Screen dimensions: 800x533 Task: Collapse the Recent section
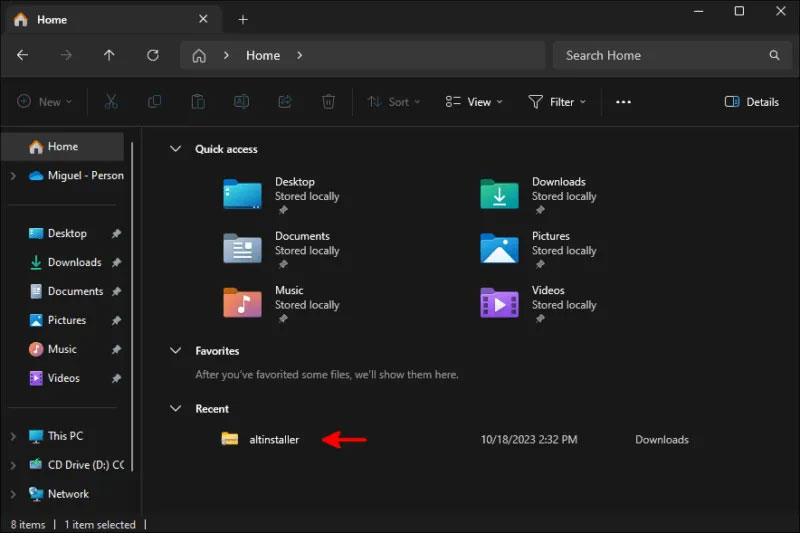click(x=175, y=409)
